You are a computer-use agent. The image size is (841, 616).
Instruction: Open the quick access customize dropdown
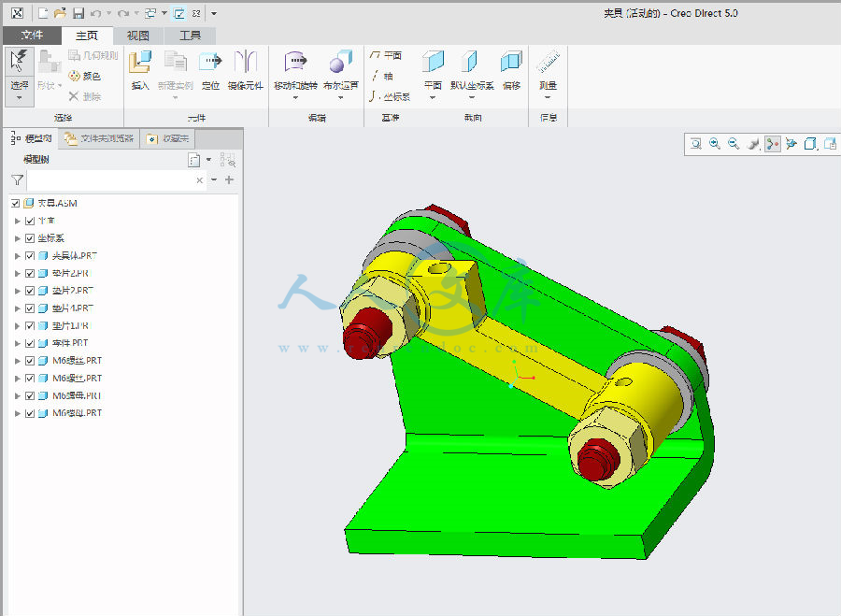point(213,13)
